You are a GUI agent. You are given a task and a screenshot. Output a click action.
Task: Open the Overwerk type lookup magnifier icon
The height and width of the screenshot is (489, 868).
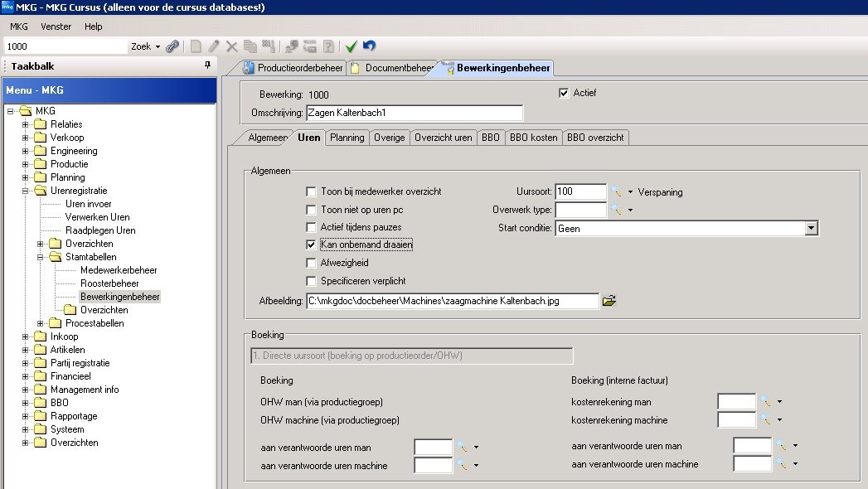click(x=616, y=210)
